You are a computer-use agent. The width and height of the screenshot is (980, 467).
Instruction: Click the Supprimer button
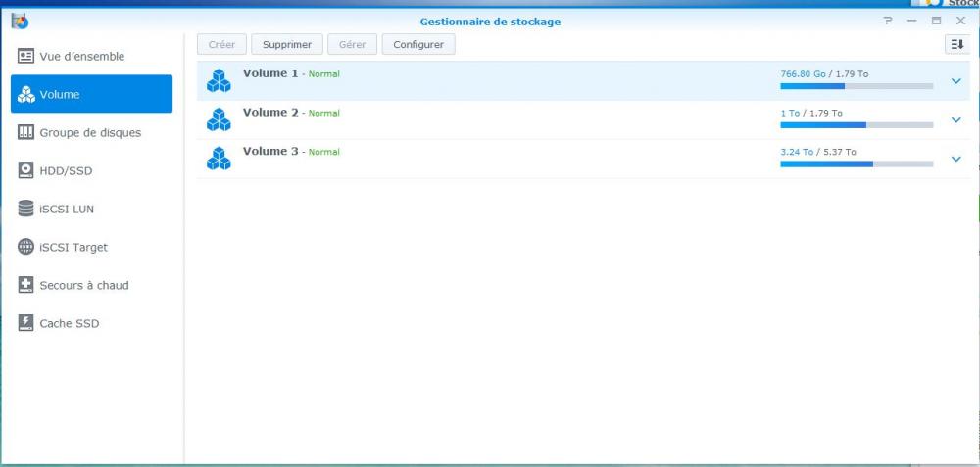pos(287,44)
